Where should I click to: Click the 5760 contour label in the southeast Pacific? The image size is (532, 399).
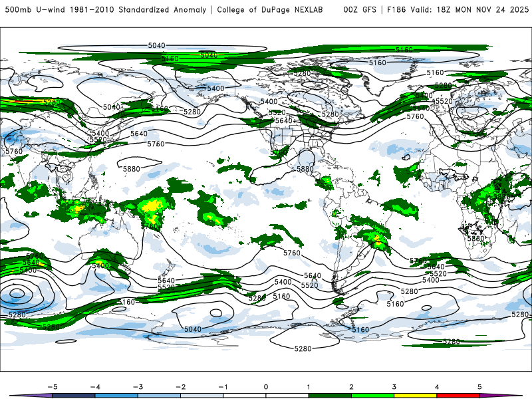click(x=292, y=253)
